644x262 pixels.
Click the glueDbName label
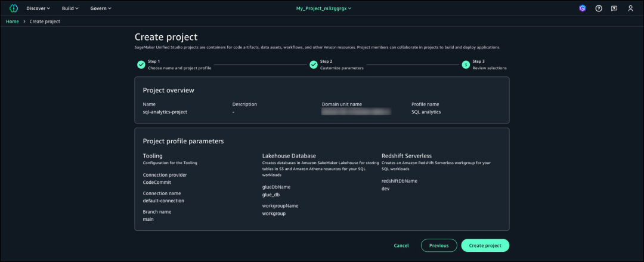pos(277,187)
